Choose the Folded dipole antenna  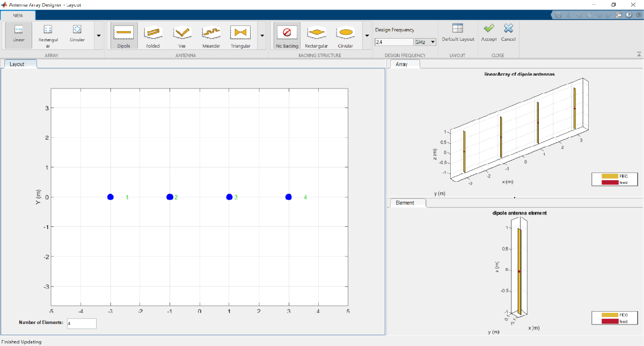pos(153,35)
